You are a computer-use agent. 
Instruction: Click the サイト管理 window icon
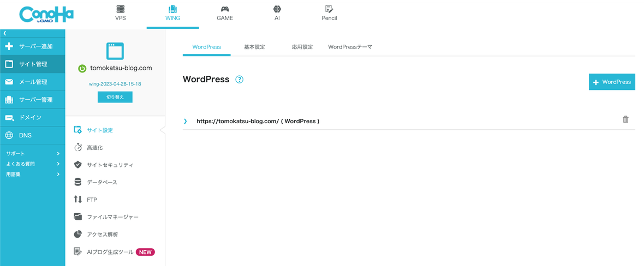point(9,64)
